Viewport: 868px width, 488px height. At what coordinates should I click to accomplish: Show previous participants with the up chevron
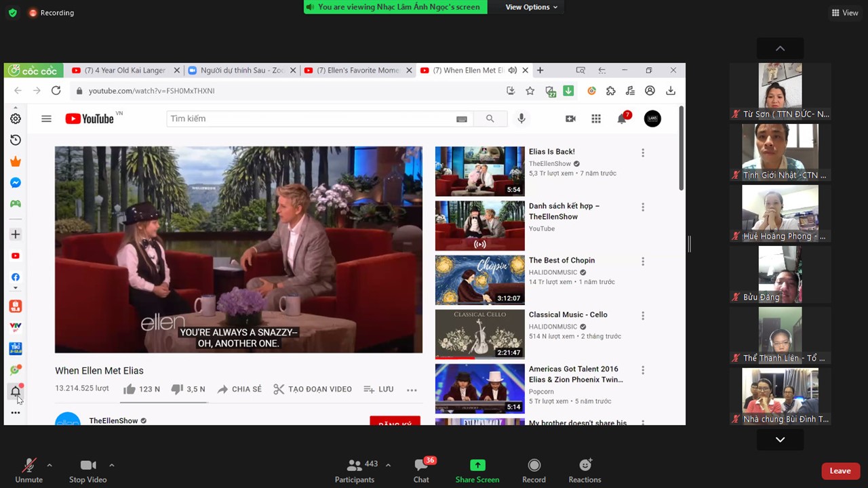(781, 48)
